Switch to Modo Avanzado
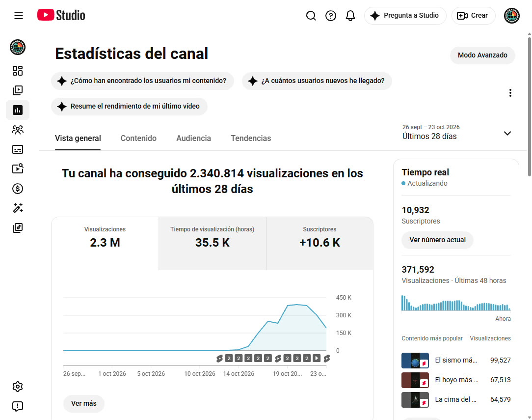This screenshot has width=532, height=420. point(482,56)
